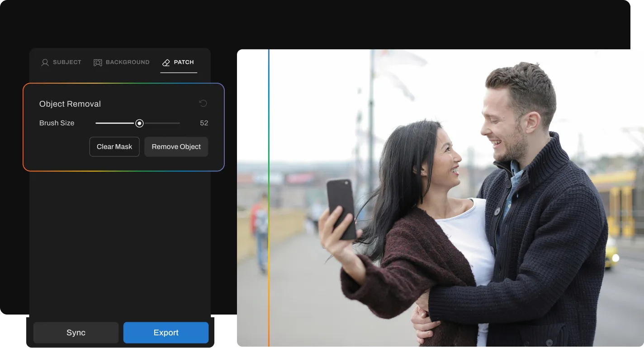Reset Object Removal with the undo arrow
Screen dimensions: 644x348
point(203,103)
